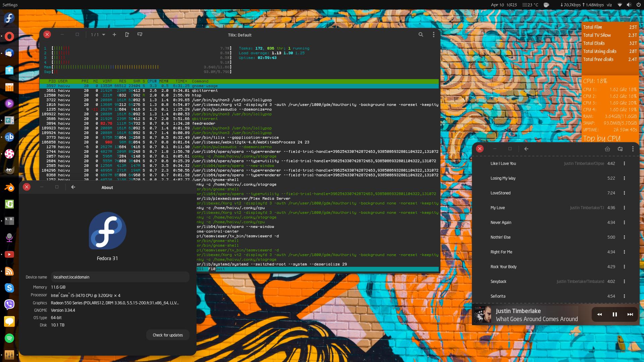Viewport: 644px width, 362px height.
Task: Edit the Device name field
Action: [120, 277]
